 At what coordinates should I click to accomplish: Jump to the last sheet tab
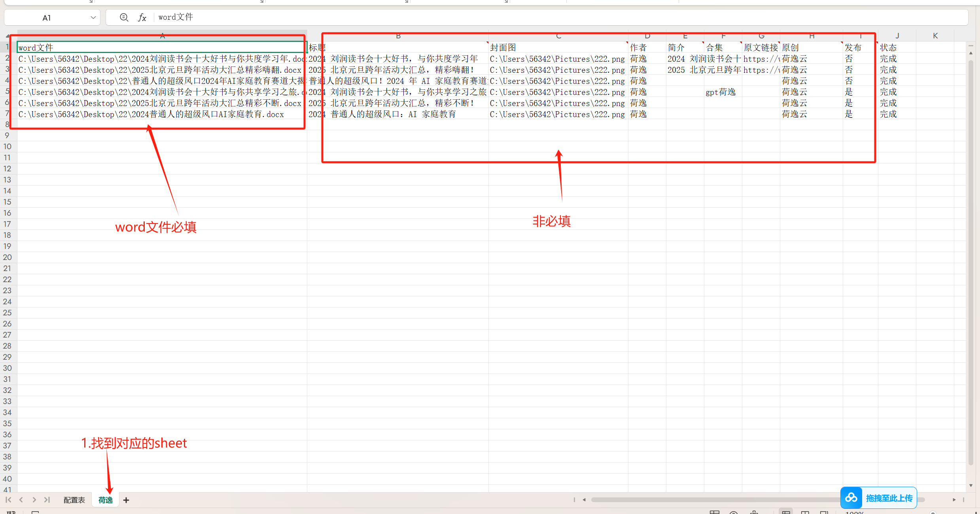point(47,500)
